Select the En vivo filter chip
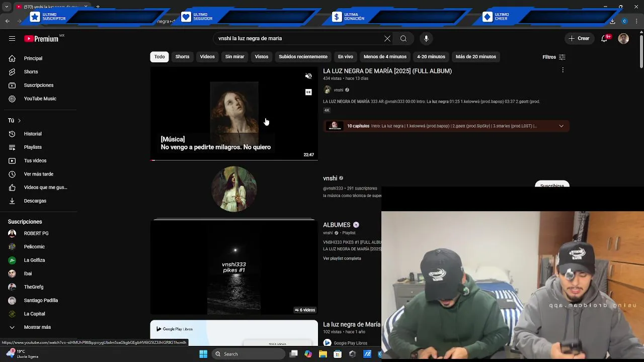Screen dimensions: 644x362 (346, 57)
